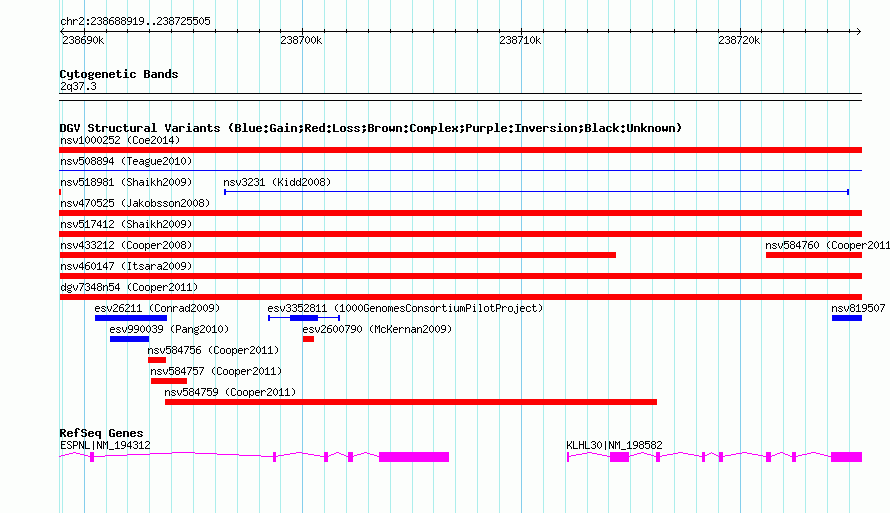Screen dimensions: 890x513
Task: Select the nsv517412 red loss bar
Action: click(460, 234)
